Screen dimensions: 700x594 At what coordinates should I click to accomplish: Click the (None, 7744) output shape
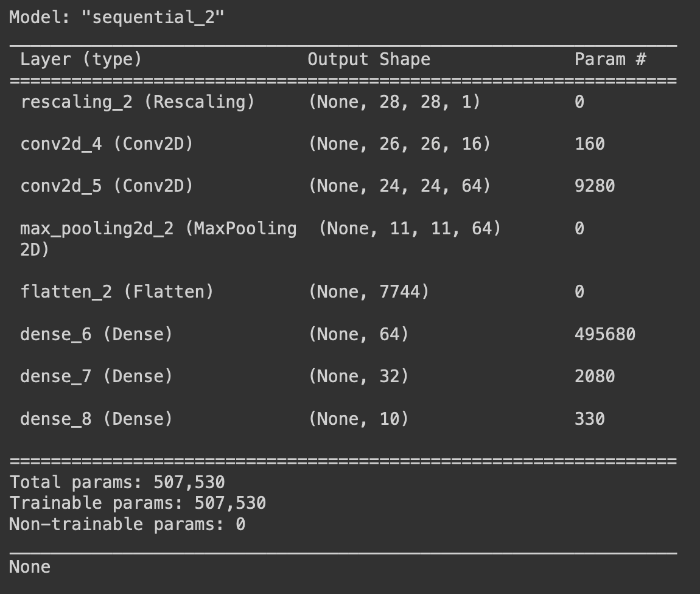[x=369, y=292]
